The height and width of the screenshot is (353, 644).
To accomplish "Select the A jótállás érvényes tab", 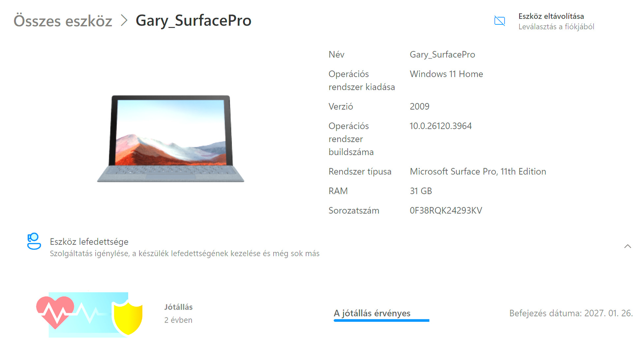I will pos(372,313).
